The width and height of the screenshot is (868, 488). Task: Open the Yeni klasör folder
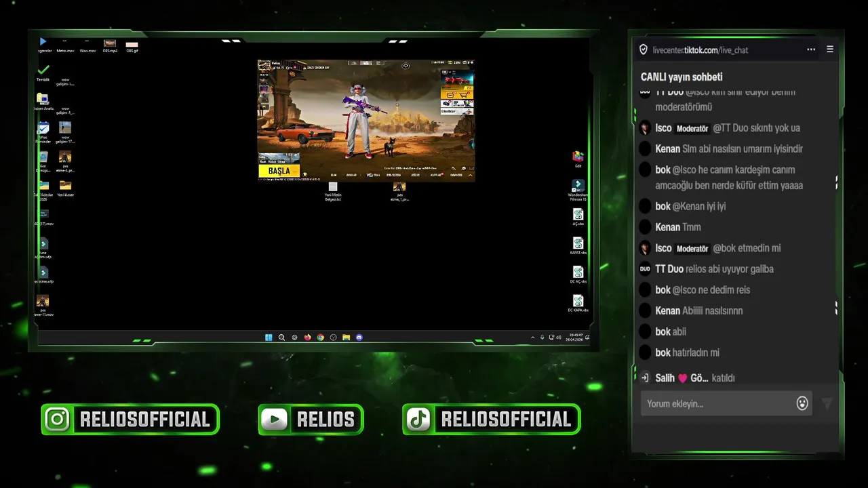[x=65, y=188]
